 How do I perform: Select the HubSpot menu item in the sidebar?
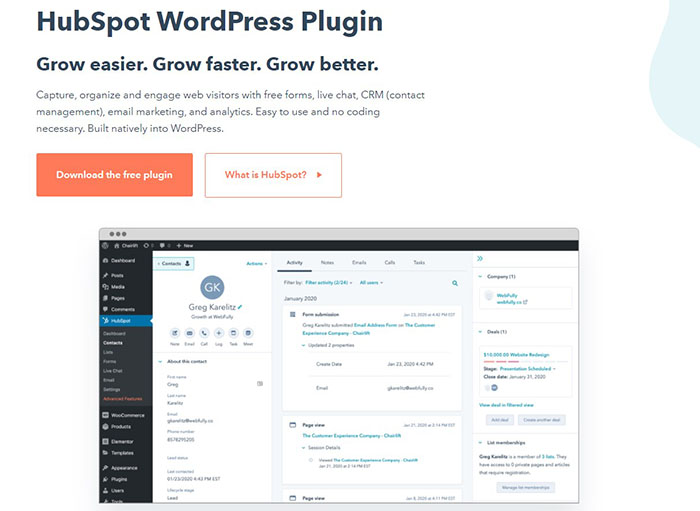(x=125, y=320)
